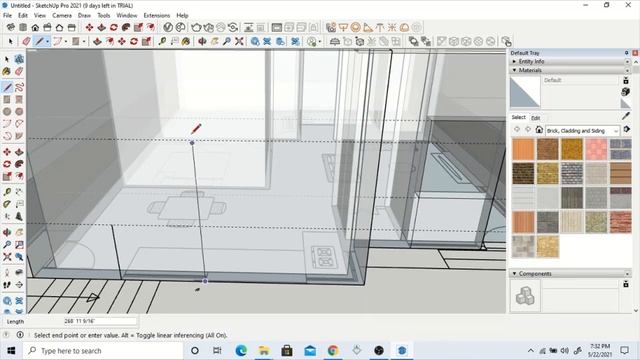Screen dimensions: 640x360
Task: Pick the red brick swatch in fourth row
Action: click(621, 222)
